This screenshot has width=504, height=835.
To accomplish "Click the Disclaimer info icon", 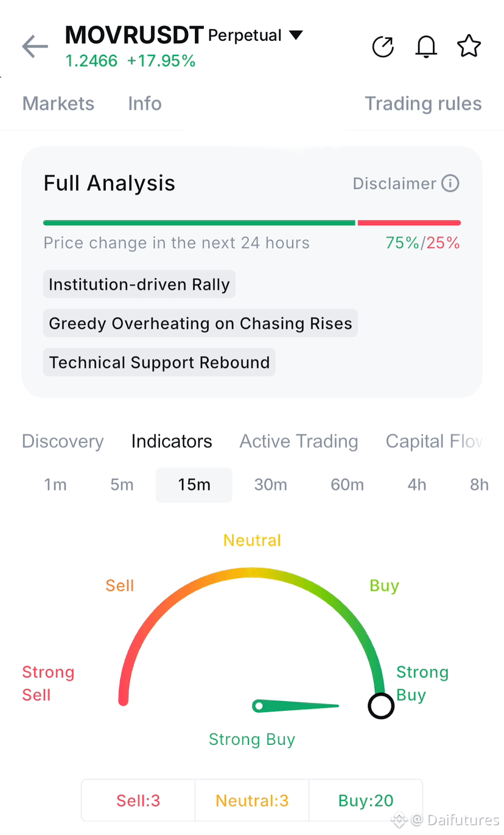I will [450, 183].
